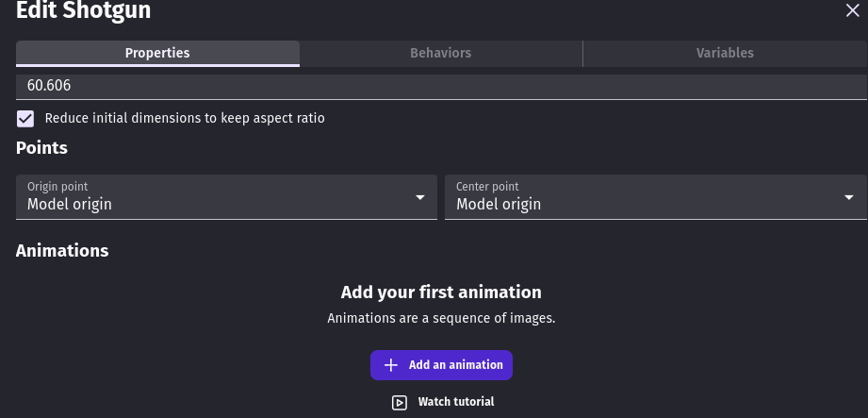The height and width of the screenshot is (418, 868).
Task: Focus the input field containing 60.606
Action: point(434,86)
